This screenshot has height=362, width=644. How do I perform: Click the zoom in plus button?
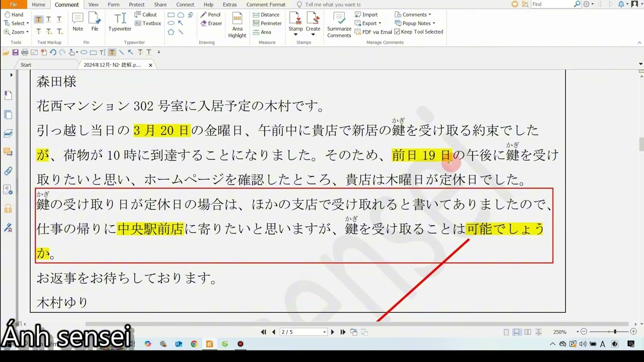click(633, 332)
